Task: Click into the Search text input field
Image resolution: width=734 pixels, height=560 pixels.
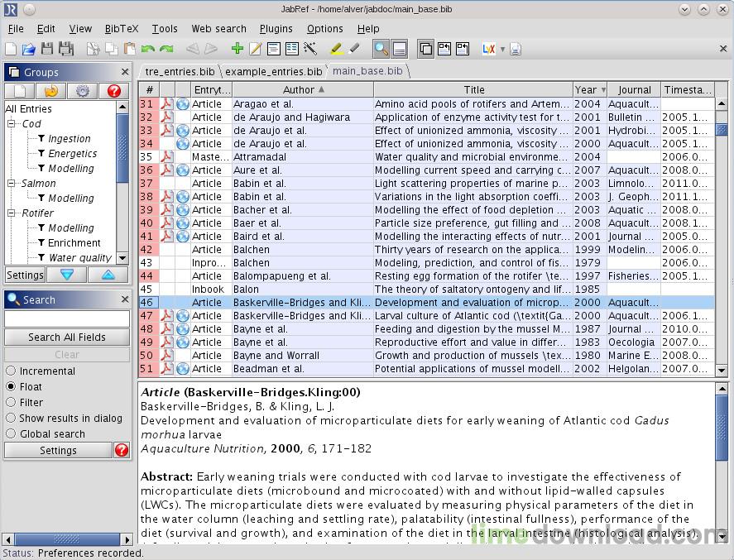Action: pos(67,318)
